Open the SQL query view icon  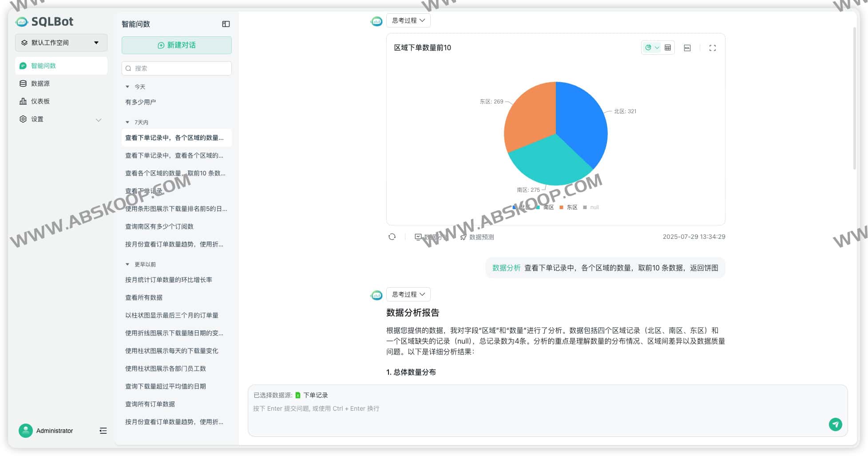tap(687, 48)
